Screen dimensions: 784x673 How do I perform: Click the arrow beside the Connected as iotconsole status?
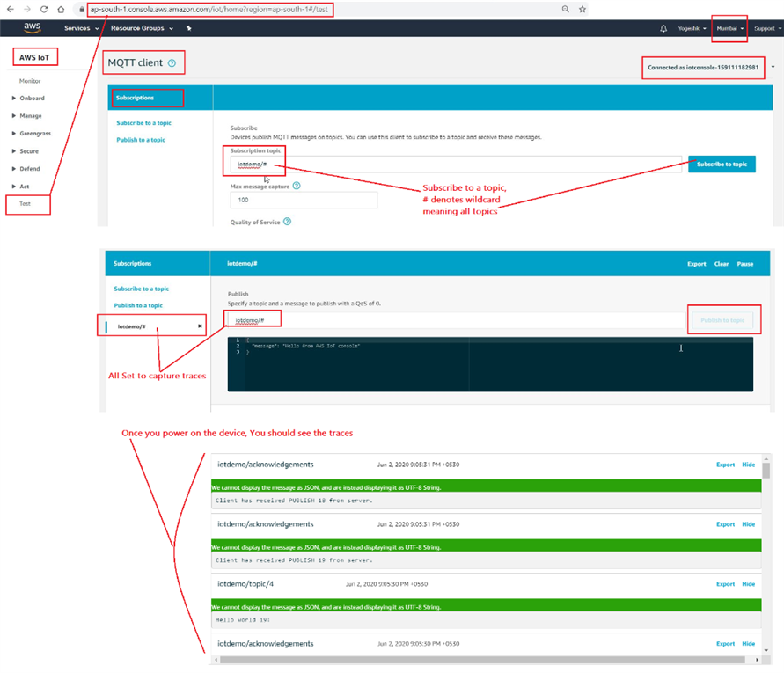[773, 67]
